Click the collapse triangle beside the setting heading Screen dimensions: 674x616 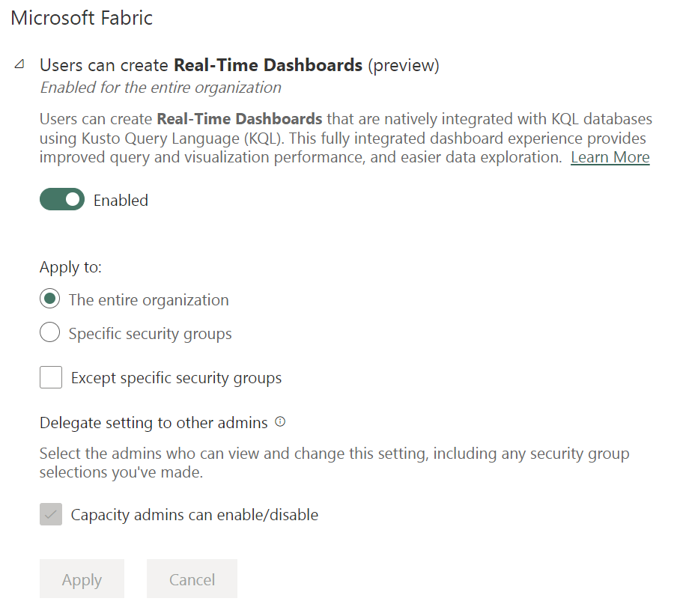(19, 65)
